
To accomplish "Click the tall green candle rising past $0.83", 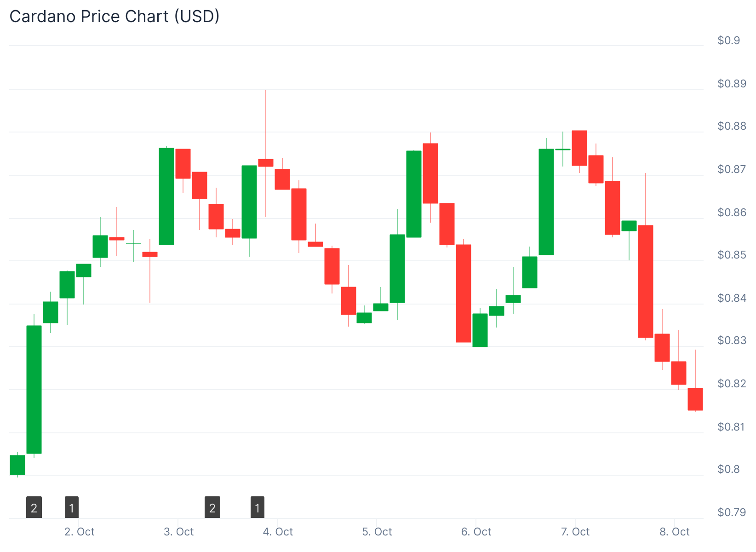I will pyautogui.click(x=34, y=389).
